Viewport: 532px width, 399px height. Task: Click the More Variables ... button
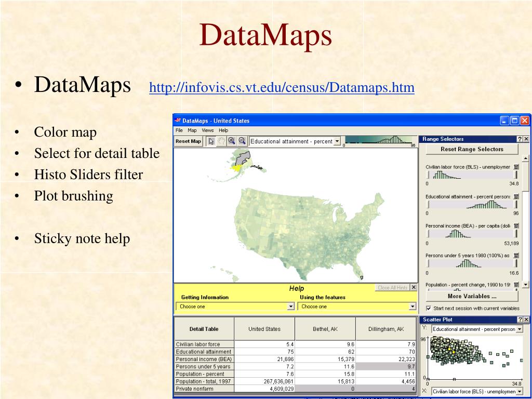pyautogui.click(x=472, y=296)
